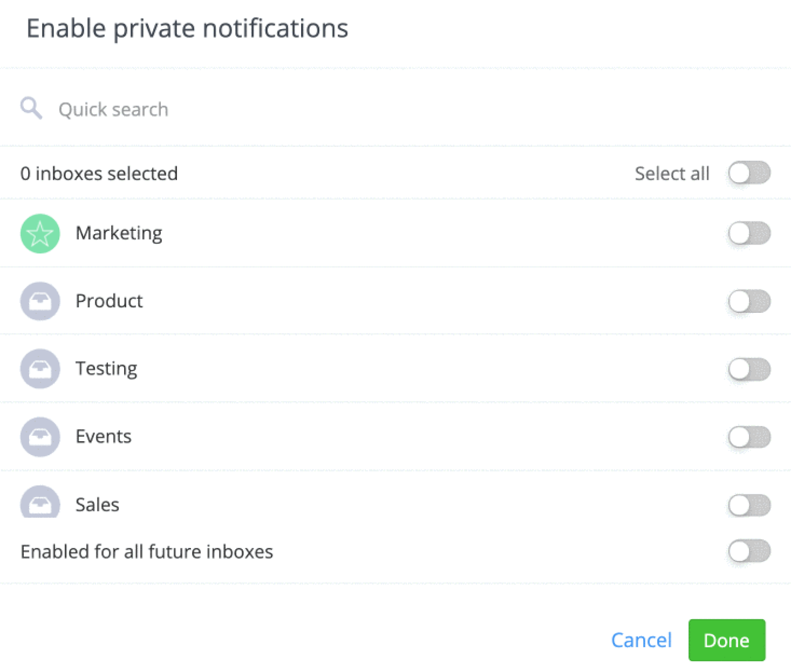
Task: Turn on the Select all toggle
Action: 749,173
